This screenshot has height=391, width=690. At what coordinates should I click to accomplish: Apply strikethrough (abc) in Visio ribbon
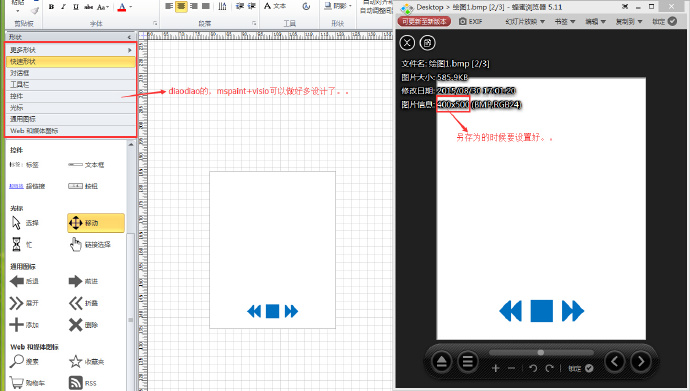point(88,7)
